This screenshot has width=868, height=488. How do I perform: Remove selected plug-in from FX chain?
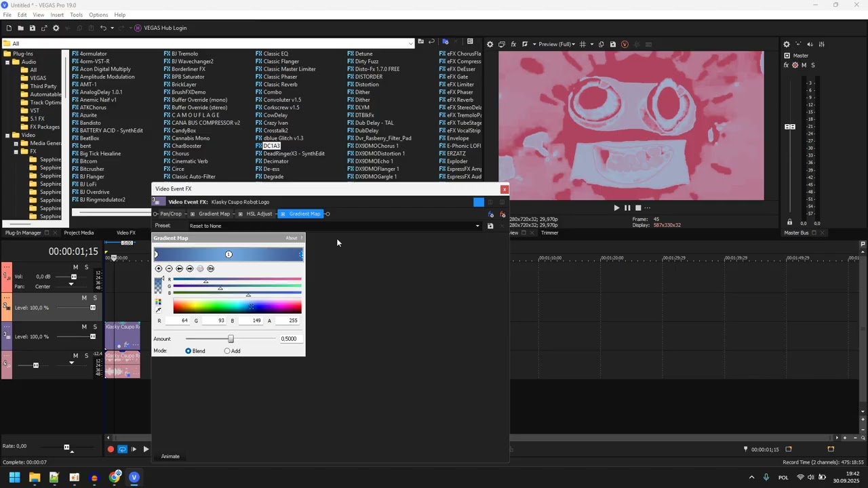click(502, 214)
